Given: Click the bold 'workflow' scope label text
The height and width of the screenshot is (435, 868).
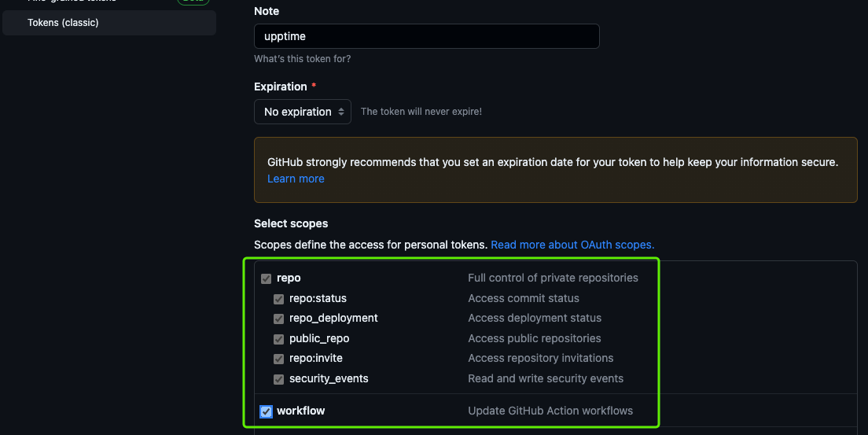Looking at the screenshot, I should [300, 411].
